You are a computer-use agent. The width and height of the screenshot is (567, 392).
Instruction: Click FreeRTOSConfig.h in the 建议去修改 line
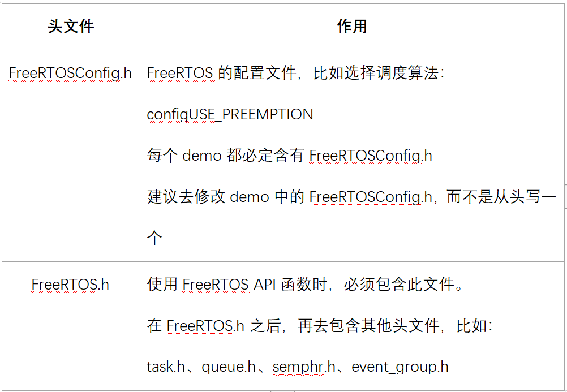[x=371, y=197]
